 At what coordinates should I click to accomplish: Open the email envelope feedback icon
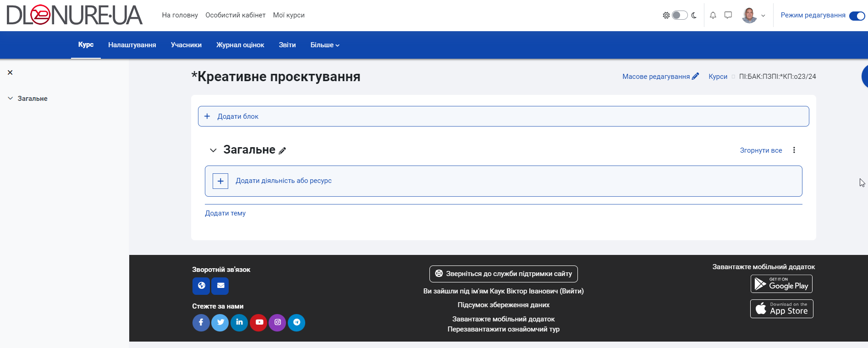(x=220, y=286)
